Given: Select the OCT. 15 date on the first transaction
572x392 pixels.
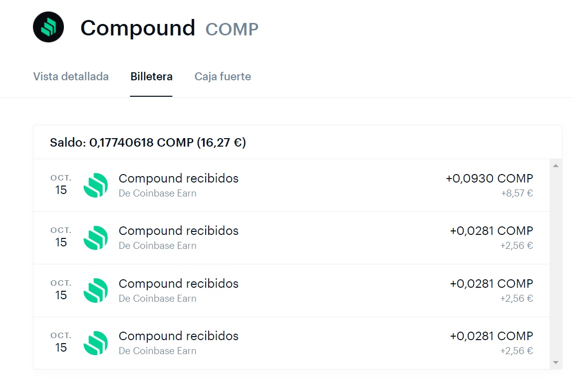Looking at the screenshot, I should (60, 184).
